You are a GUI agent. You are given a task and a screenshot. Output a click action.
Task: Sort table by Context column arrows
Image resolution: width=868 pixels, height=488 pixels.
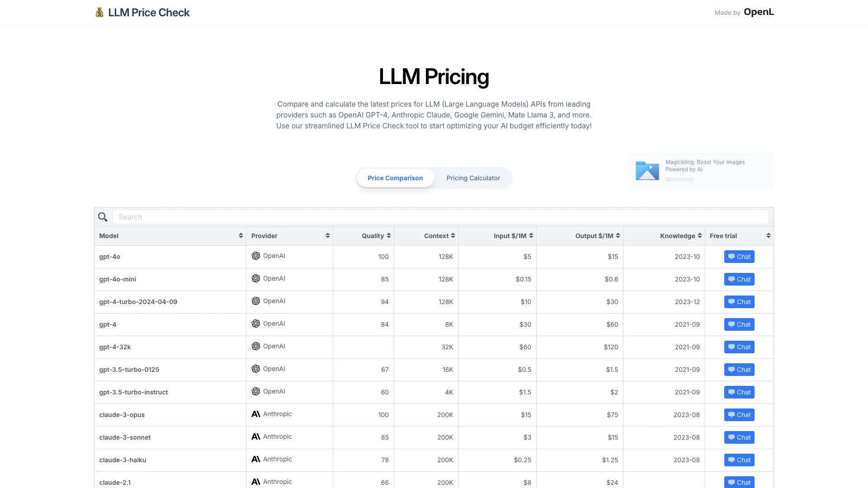[x=453, y=235]
